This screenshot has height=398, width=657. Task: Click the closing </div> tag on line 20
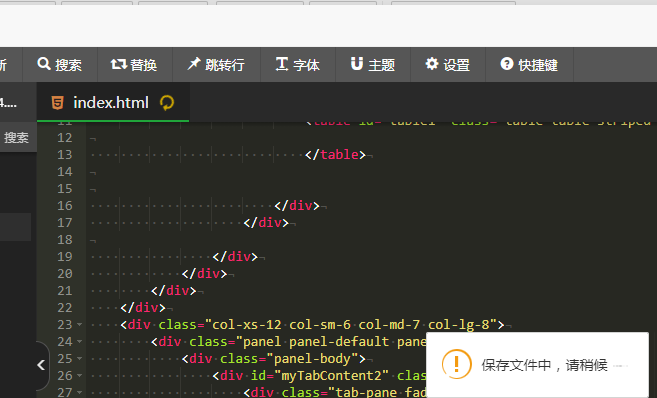click(x=204, y=274)
